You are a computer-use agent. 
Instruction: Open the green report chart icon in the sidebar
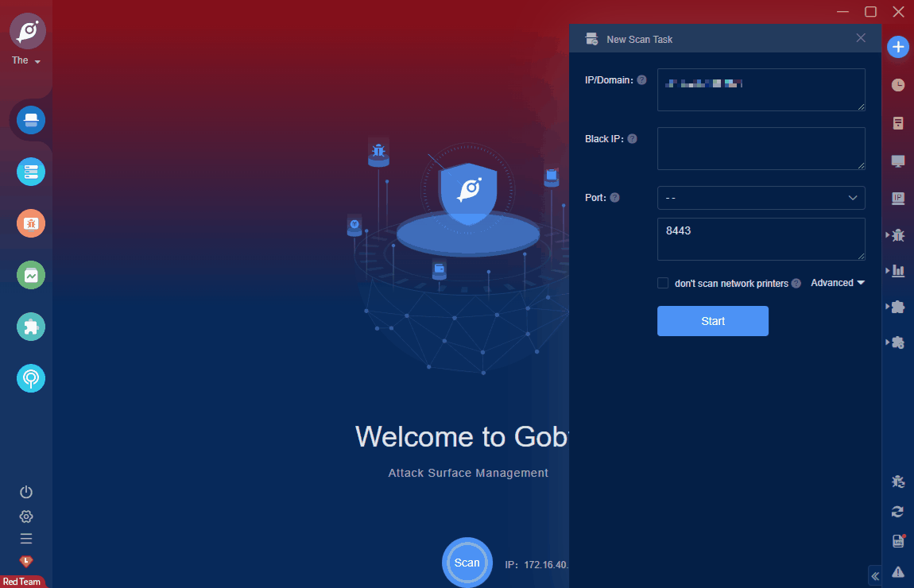(31, 275)
